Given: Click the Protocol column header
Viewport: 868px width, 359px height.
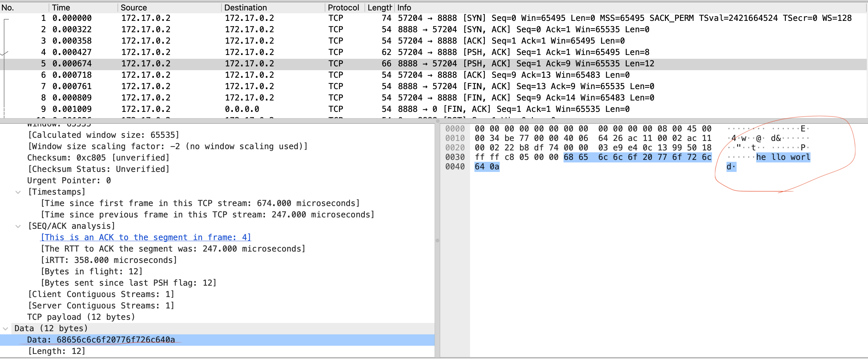Looking at the screenshot, I should point(343,7).
